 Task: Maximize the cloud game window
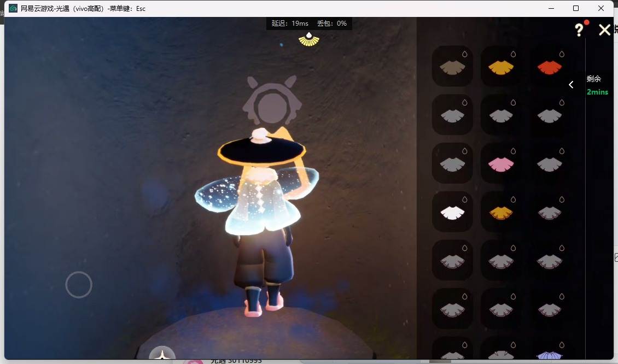(x=576, y=8)
